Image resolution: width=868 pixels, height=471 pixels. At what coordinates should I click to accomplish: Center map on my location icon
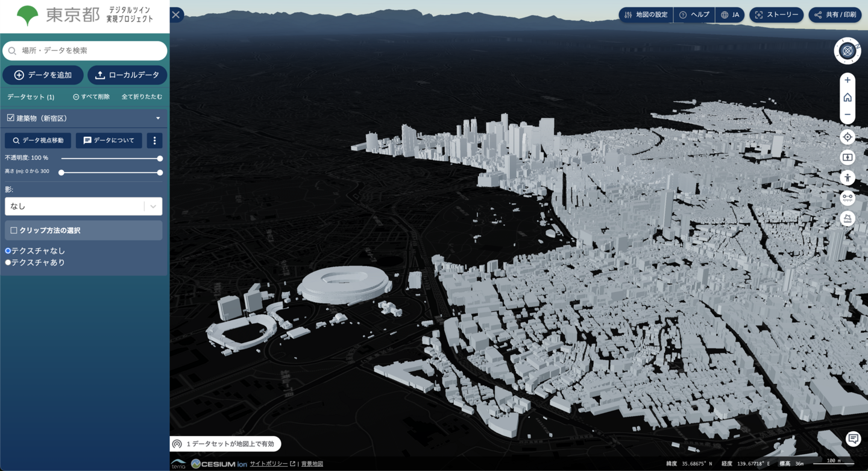coord(848,137)
